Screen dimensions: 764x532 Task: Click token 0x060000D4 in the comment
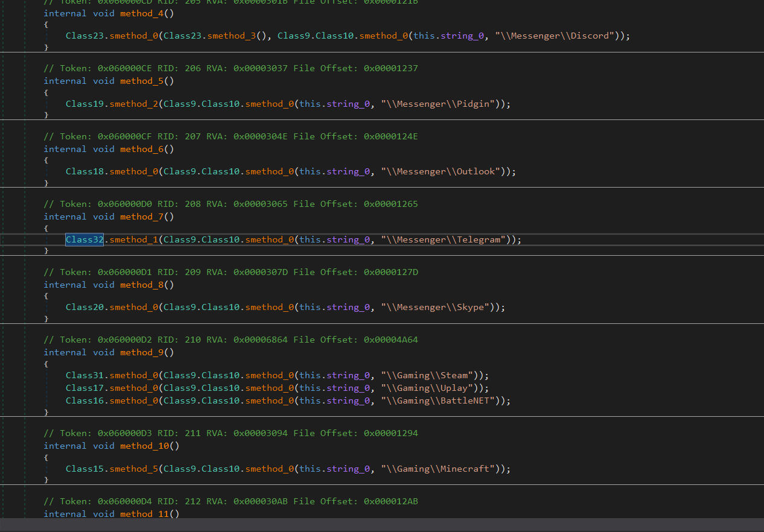[124, 501]
